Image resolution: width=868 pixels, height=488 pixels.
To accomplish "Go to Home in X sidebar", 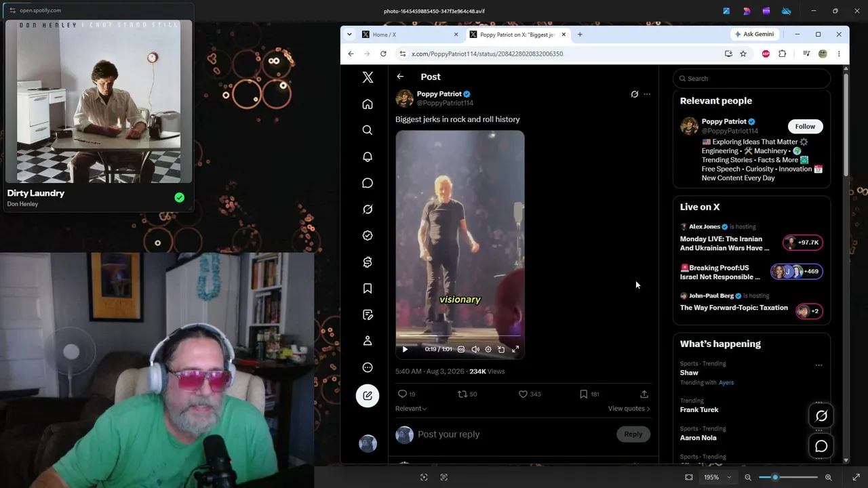I will 368,104.
